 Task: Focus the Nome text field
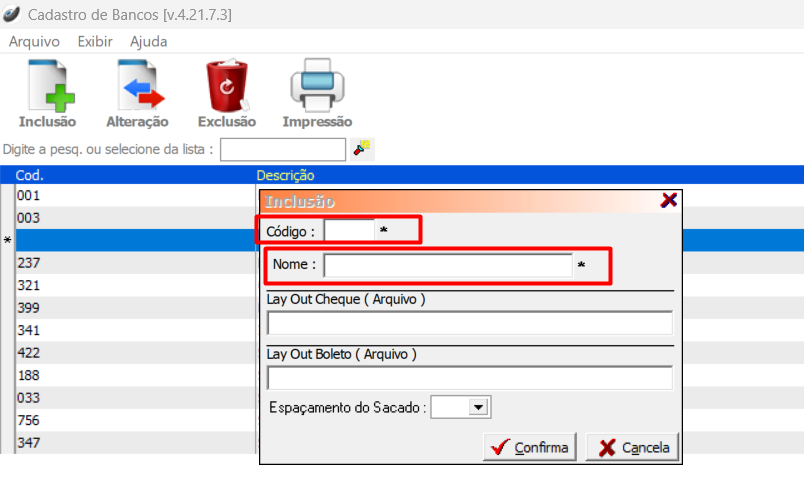pyautogui.click(x=447, y=265)
